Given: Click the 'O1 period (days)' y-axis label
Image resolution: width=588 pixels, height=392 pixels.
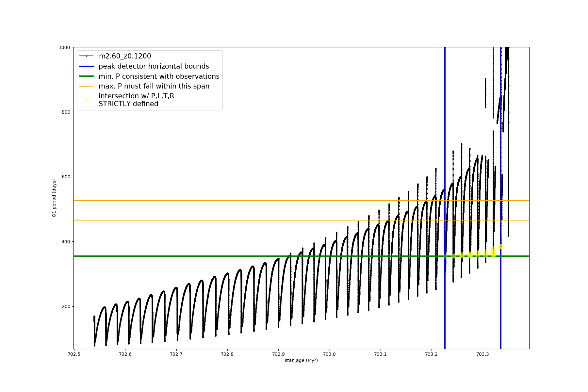Looking at the screenshot, I should coord(54,198).
